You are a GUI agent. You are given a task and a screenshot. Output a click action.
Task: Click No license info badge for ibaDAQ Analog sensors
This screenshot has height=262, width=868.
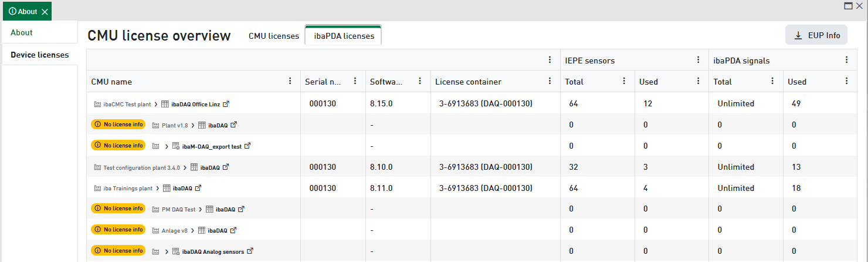[x=118, y=251]
